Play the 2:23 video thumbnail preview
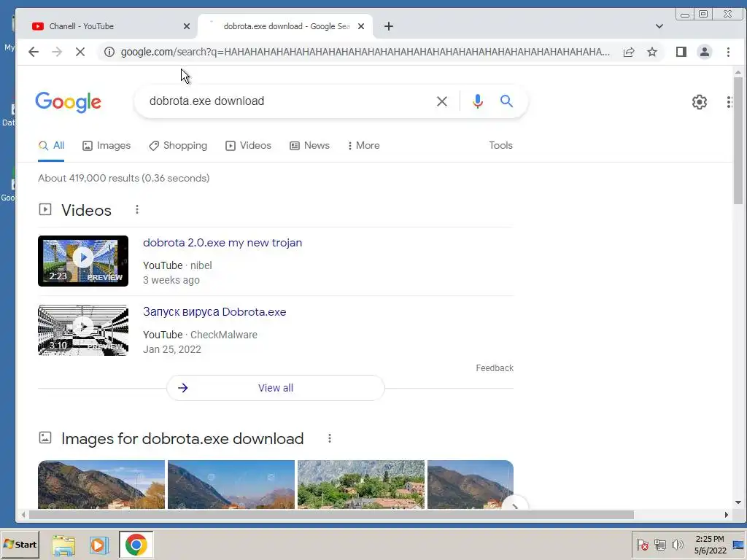The height and width of the screenshot is (560, 747). point(83,261)
